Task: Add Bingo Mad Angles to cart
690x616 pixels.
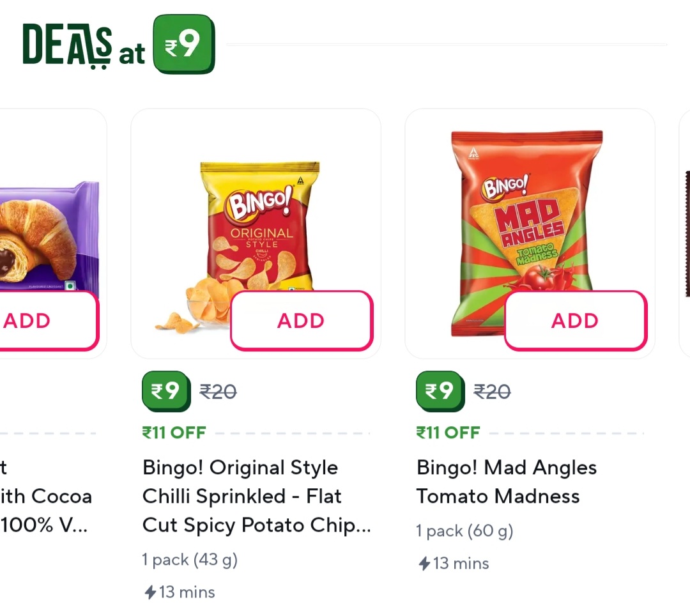Action: [x=575, y=321]
